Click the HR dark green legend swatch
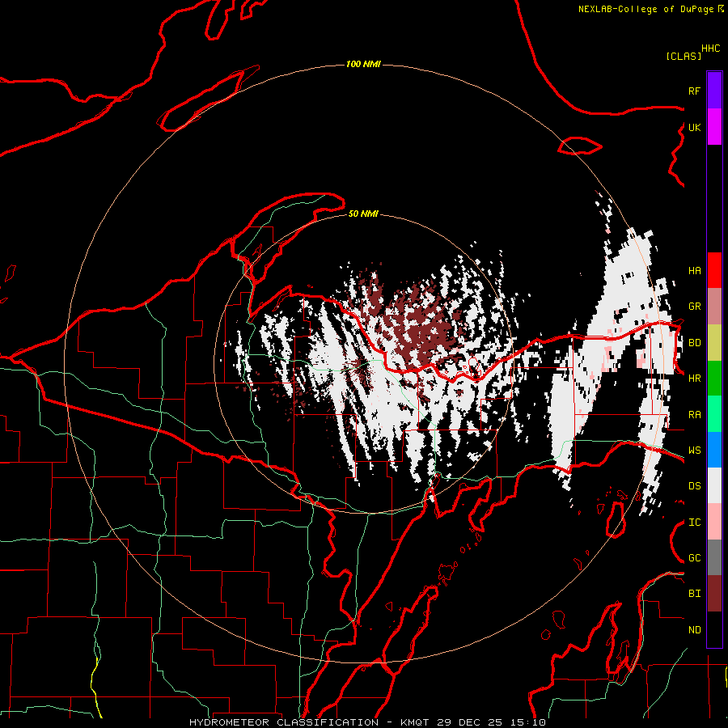728x728 pixels. [714, 379]
